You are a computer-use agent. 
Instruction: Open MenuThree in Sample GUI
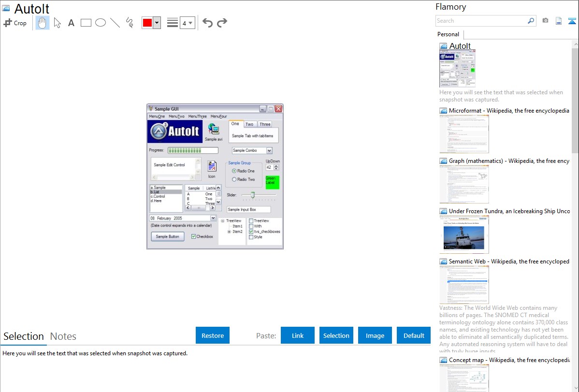pos(197,116)
